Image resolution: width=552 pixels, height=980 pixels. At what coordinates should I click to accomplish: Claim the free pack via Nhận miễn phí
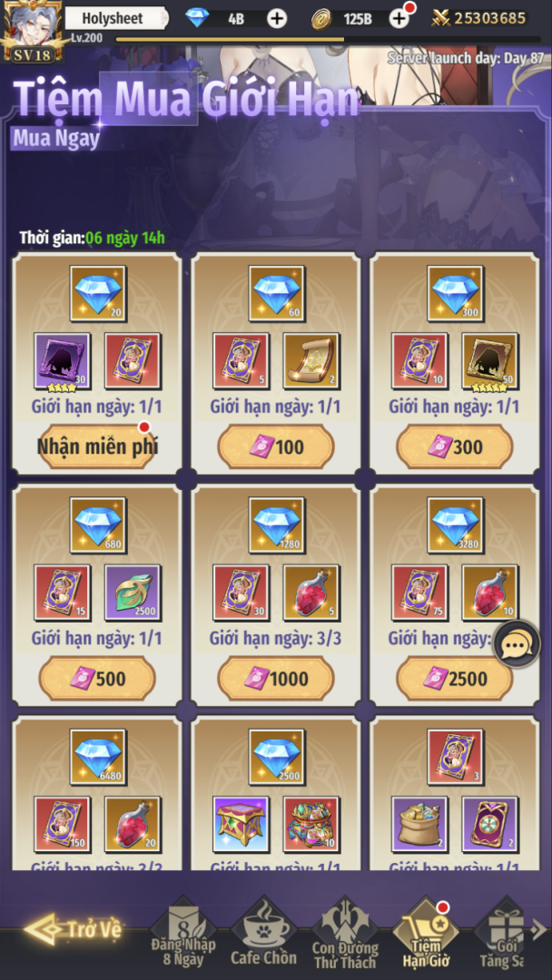(x=97, y=446)
